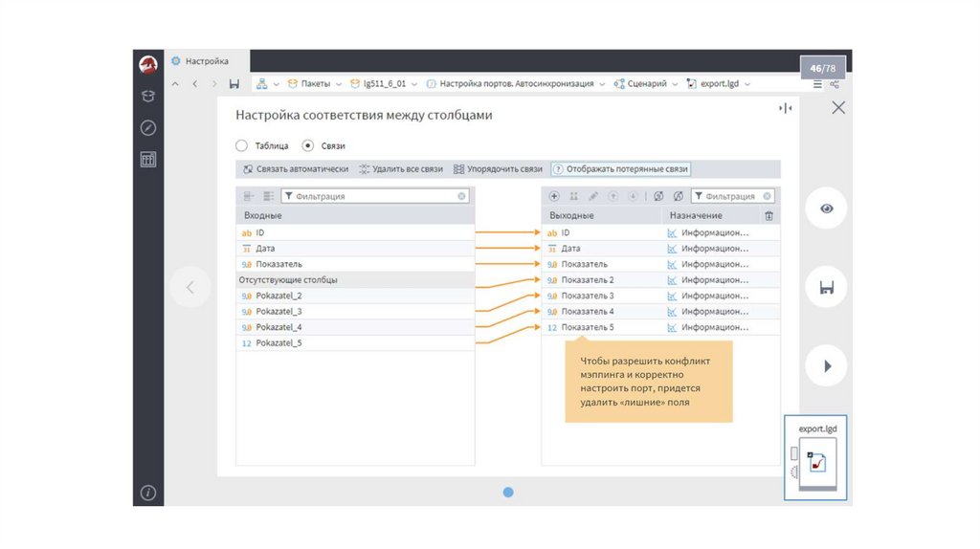Toggle Отображать потерянные связи option

(x=620, y=169)
